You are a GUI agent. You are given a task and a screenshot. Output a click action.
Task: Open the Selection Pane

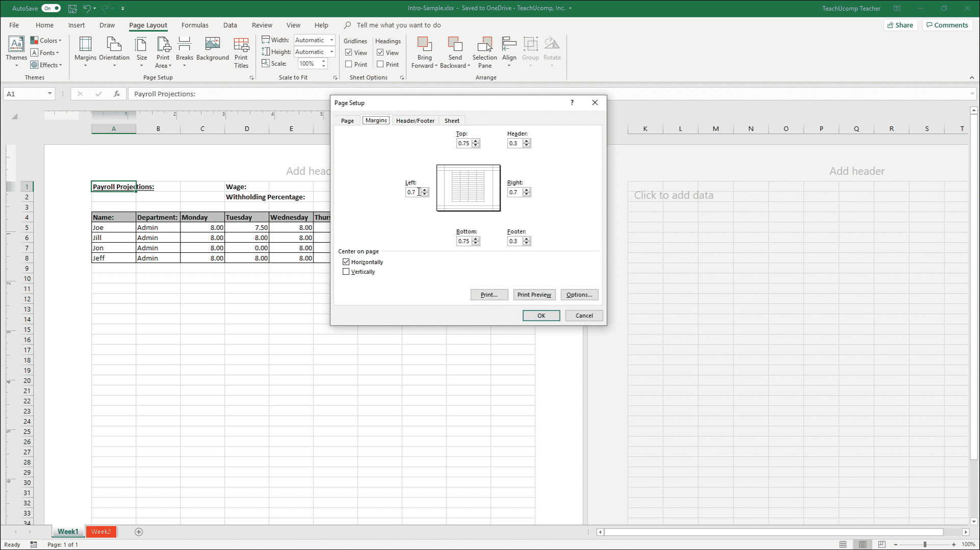coord(484,52)
